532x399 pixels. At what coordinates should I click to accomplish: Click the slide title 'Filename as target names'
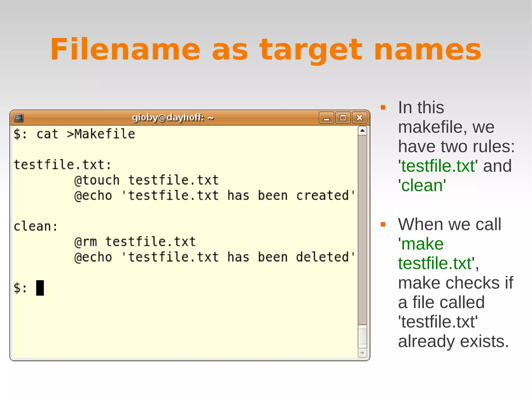coord(265,49)
